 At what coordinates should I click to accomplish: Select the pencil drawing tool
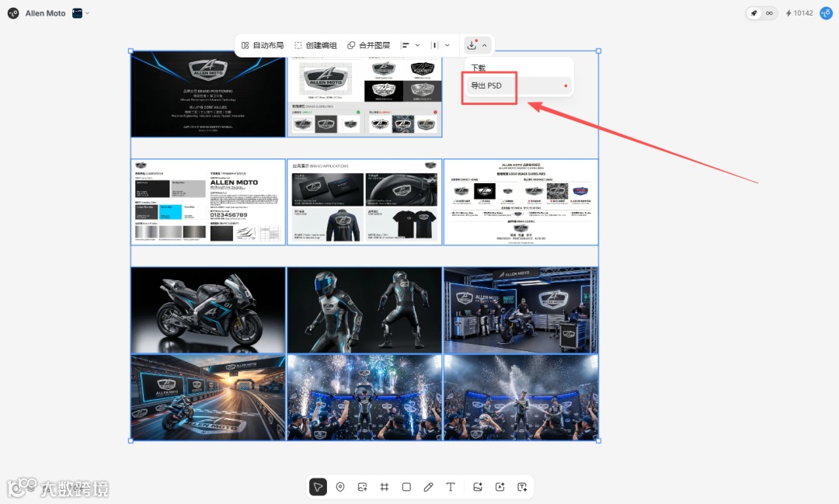click(x=429, y=487)
